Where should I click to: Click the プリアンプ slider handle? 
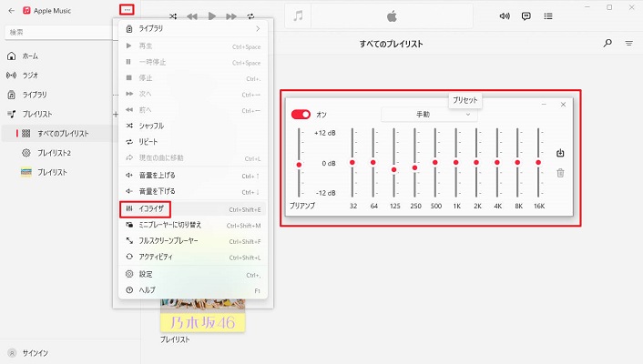click(x=299, y=165)
